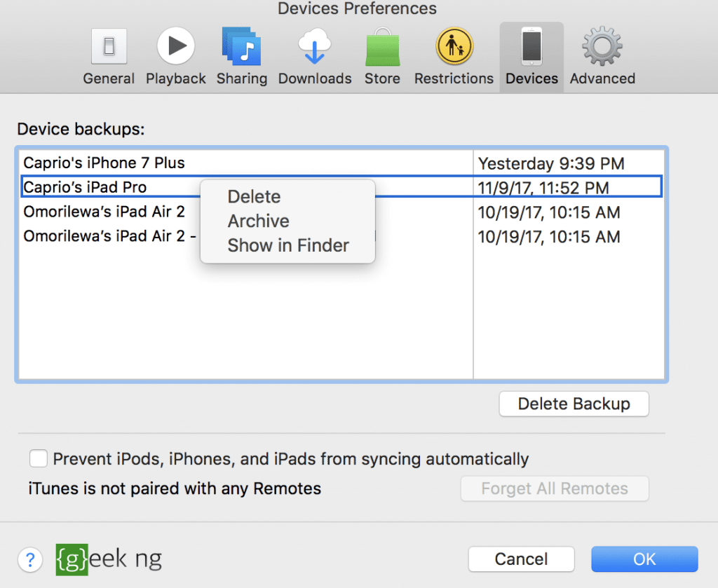Select the Devices iPhone icon
This screenshot has height=588, width=718.
click(531, 46)
